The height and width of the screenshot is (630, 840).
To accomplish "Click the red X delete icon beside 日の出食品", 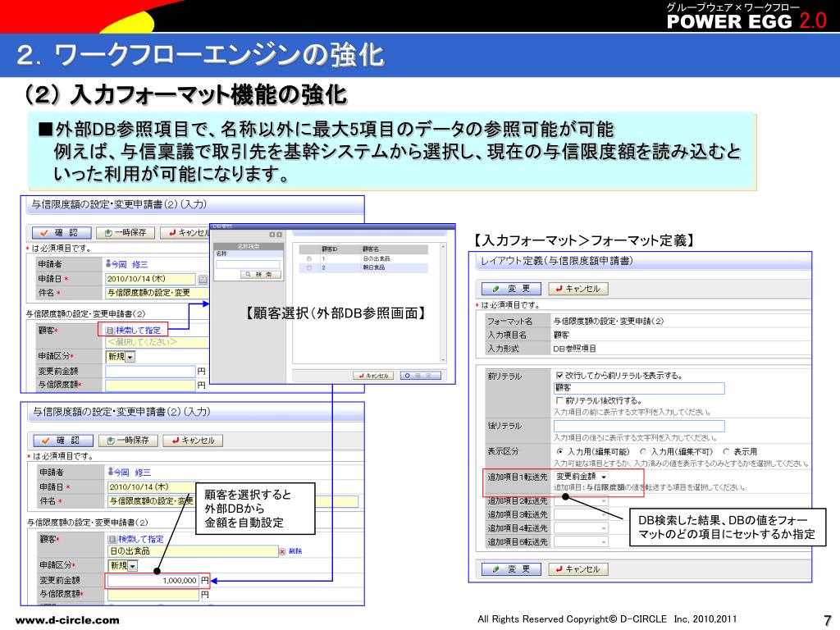I will 282,551.
